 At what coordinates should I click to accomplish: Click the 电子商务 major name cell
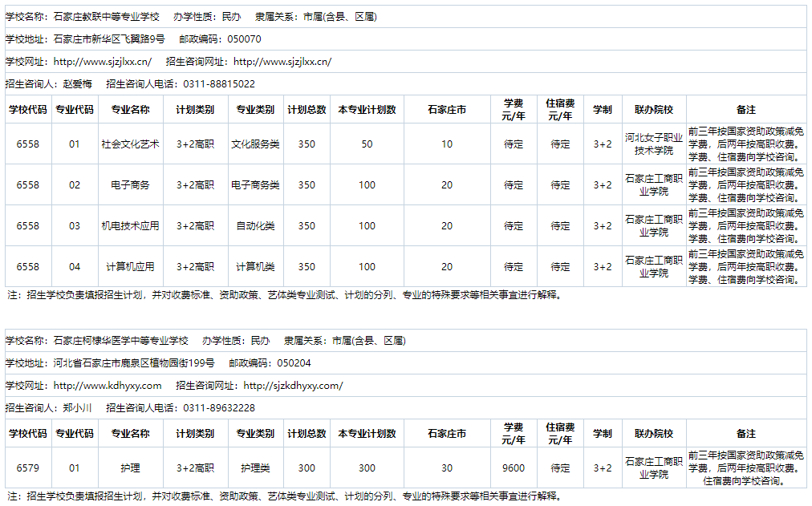coord(130,185)
